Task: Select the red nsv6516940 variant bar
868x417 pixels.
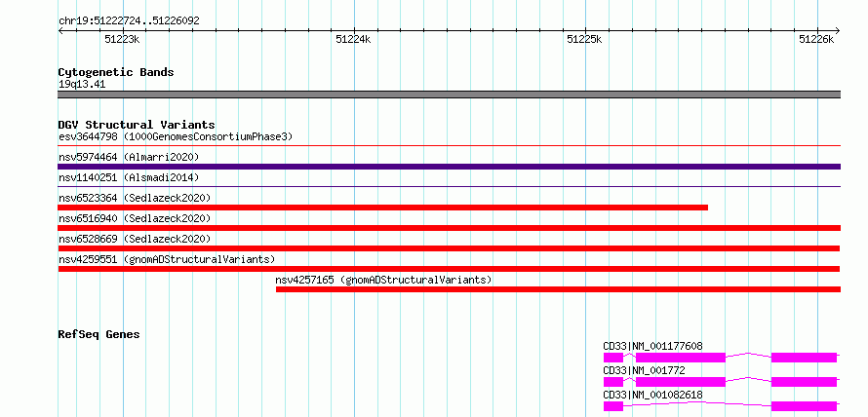Action: coord(449,228)
